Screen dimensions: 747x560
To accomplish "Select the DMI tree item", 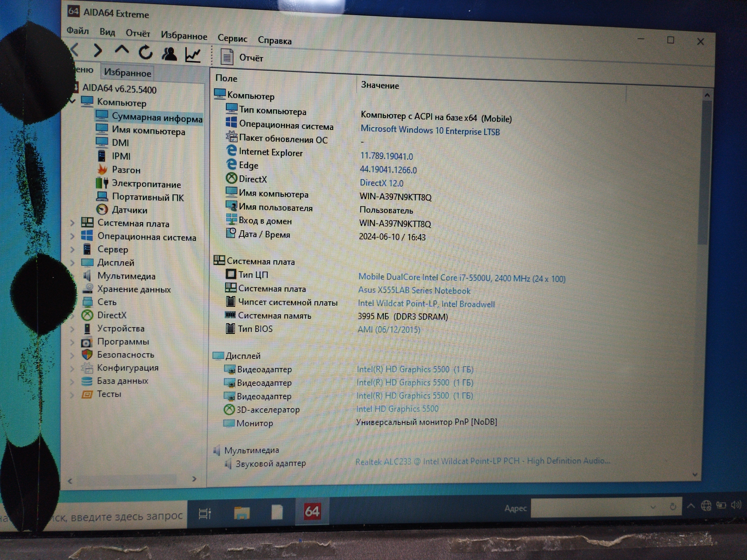I will pos(112,143).
